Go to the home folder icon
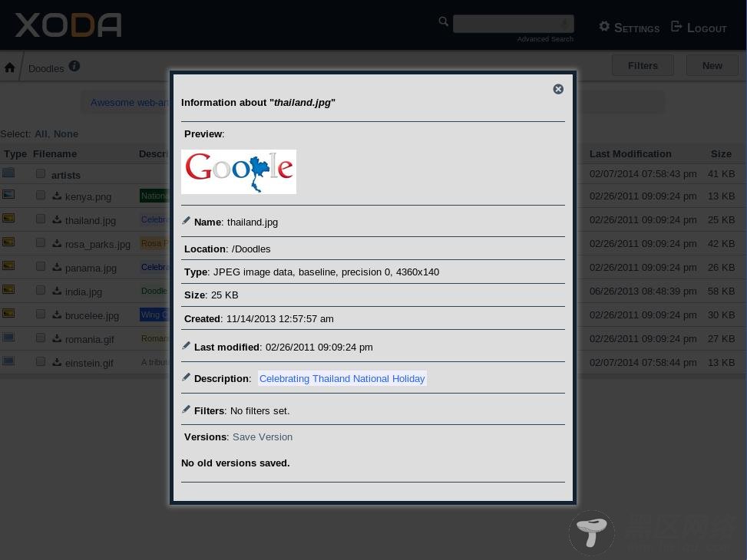The height and width of the screenshot is (560, 747). pos(9,68)
